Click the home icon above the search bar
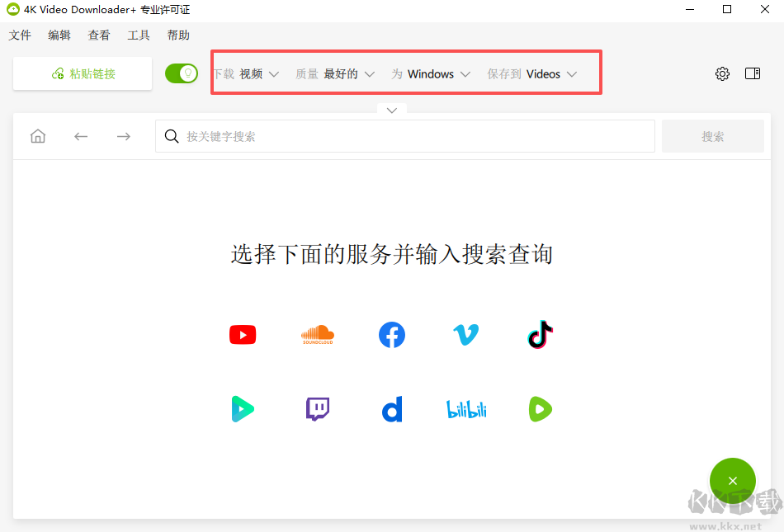This screenshot has height=532, width=784. [x=37, y=135]
